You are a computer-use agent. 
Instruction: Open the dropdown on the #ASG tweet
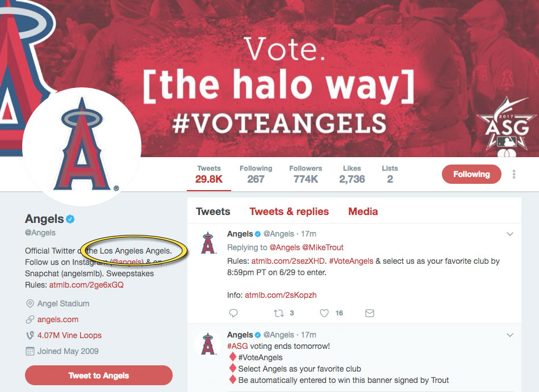tap(509, 334)
